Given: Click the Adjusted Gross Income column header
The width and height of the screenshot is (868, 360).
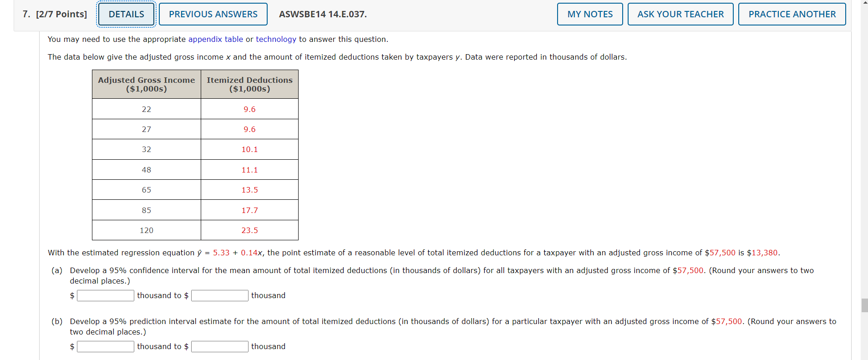Looking at the screenshot, I should (x=146, y=84).
